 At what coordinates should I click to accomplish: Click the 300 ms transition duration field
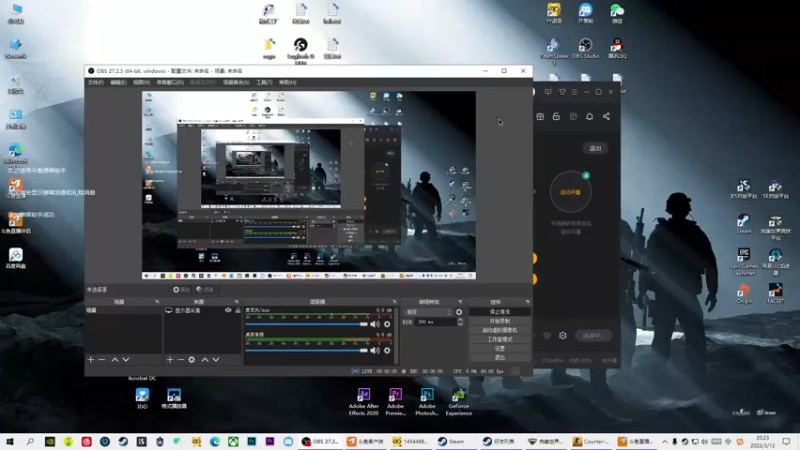point(435,322)
